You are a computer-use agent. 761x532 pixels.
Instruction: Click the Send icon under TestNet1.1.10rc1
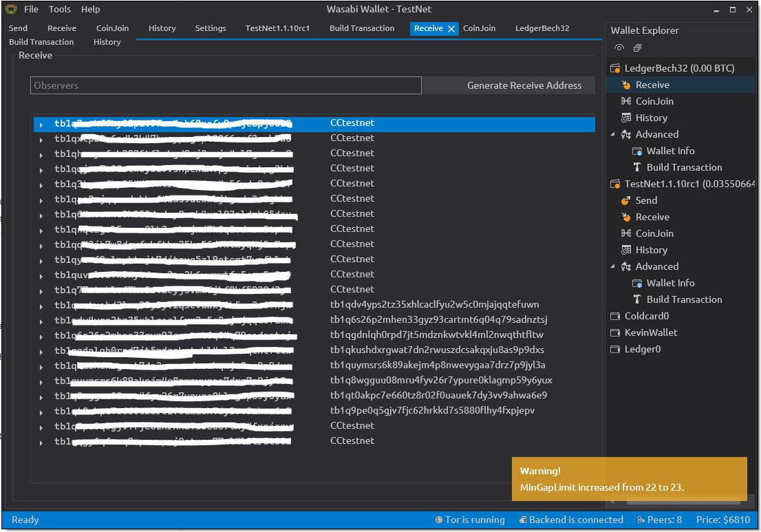point(626,200)
